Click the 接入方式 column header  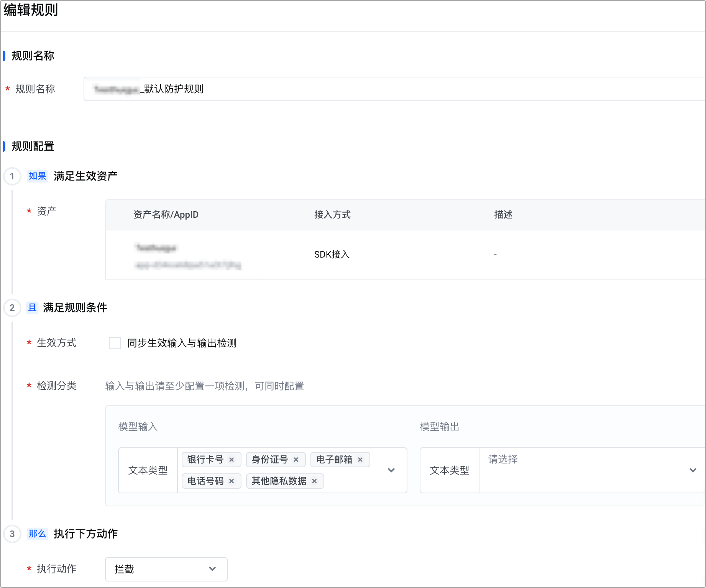[x=332, y=215]
